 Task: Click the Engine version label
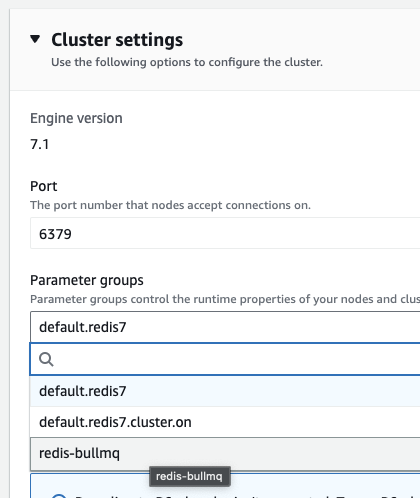coord(76,118)
